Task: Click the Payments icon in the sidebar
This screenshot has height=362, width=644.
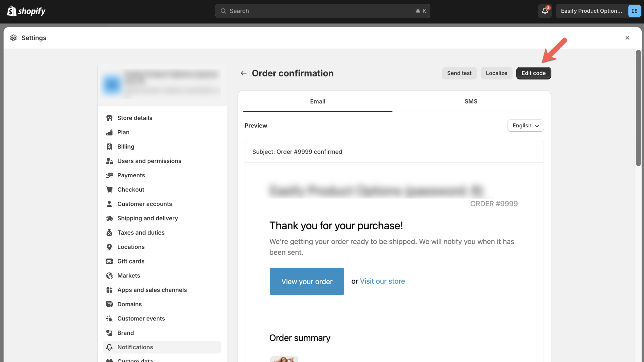Action: coord(109,175)
